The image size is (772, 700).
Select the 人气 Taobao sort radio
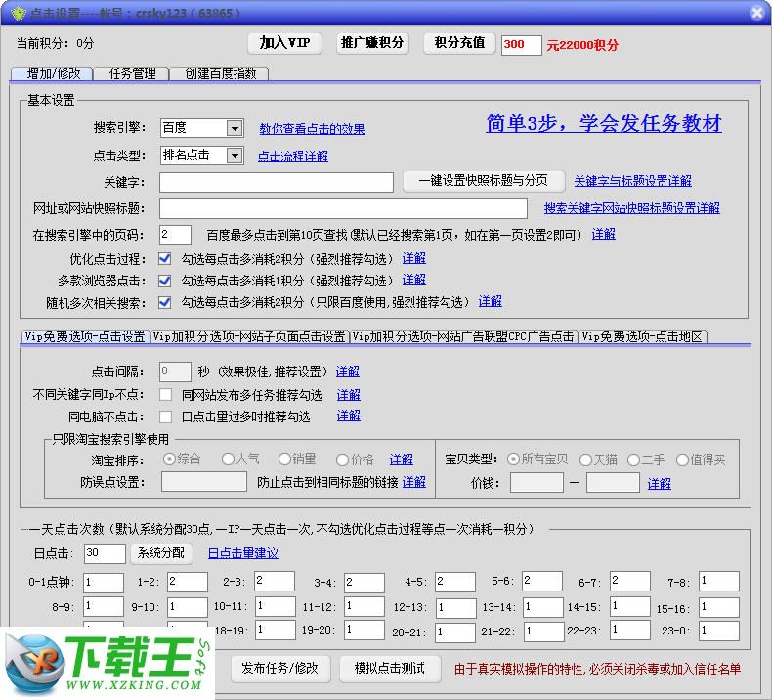coord(228,459)
